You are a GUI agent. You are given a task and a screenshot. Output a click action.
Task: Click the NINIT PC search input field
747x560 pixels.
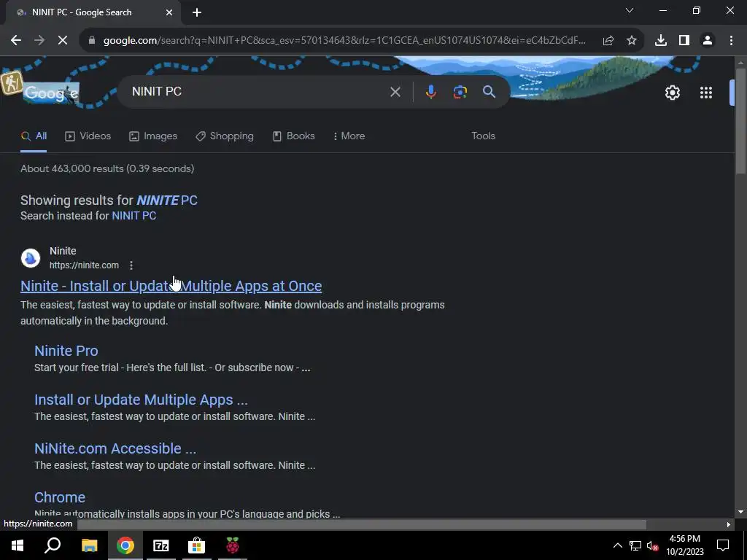(258, 91)
